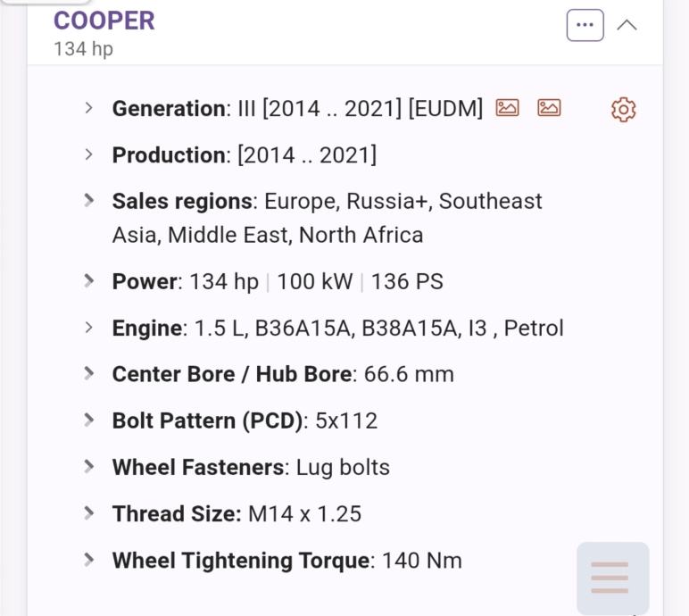Open the floating hamburger menu button
Screen dimensions: 689x616
pos(611,577)
